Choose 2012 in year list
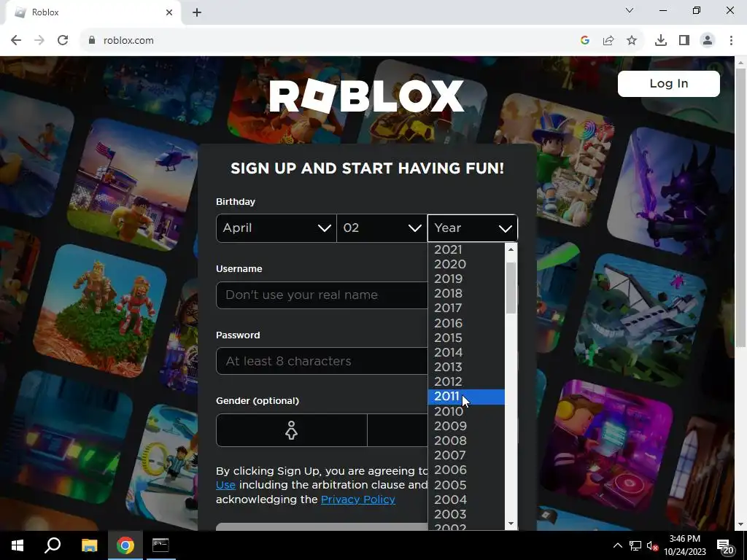Viewport: 747px width, 560px height. pos(466,382)
